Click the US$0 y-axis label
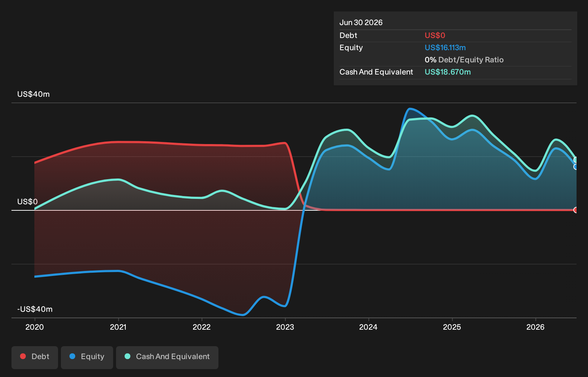The width and height of the screenshot is (588, 377). tap(28, 202)
